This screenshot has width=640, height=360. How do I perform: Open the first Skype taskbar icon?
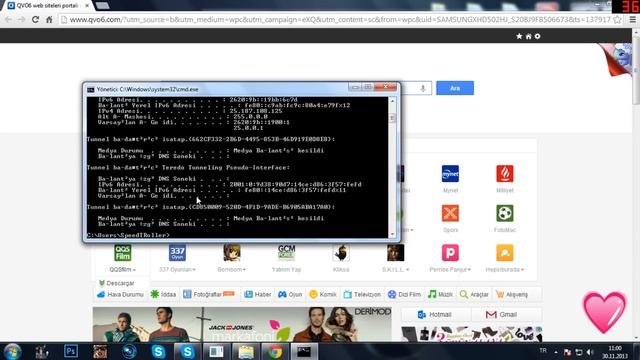[x=158, y=351]
